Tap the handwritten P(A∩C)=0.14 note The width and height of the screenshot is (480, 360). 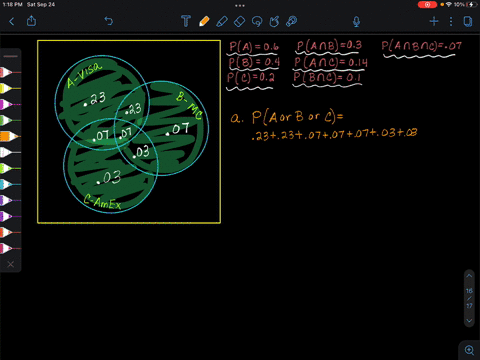331,62
